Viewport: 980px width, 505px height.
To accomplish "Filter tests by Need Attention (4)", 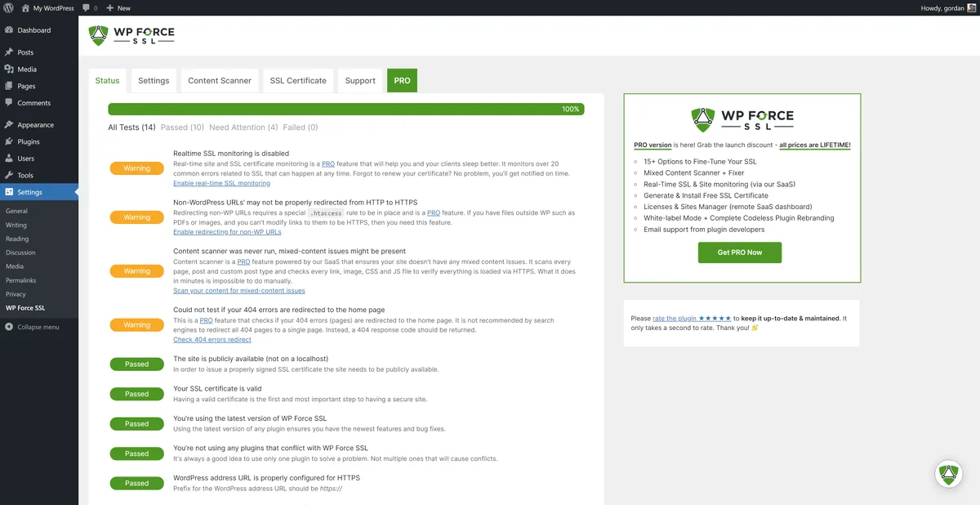I will [243, 127].
